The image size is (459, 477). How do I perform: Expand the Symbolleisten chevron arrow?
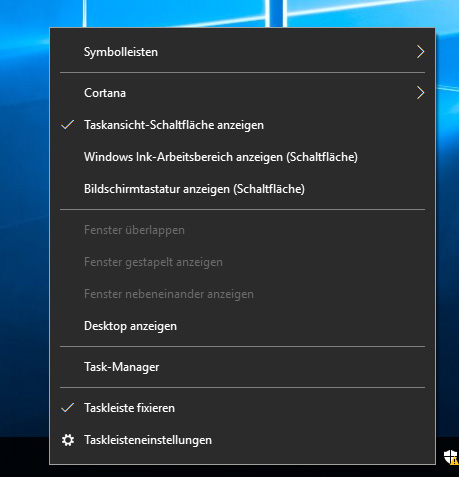420,52
